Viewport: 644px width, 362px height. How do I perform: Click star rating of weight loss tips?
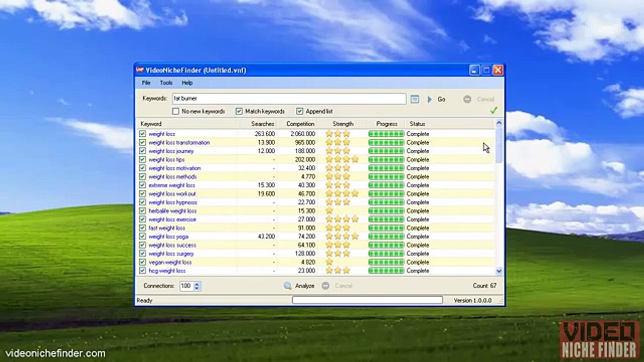click(x=342, y=159)
